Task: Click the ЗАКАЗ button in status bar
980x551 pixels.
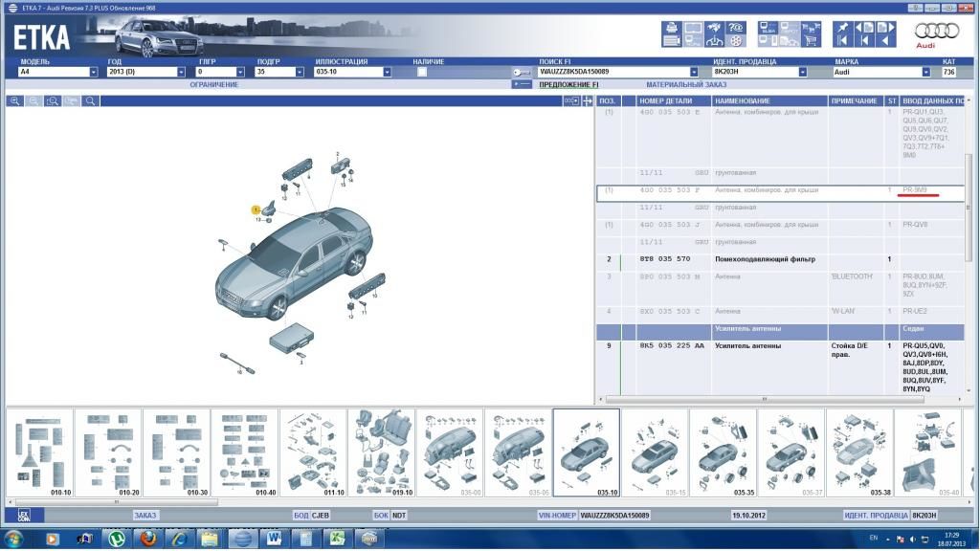Action: (x=145, y=516)
